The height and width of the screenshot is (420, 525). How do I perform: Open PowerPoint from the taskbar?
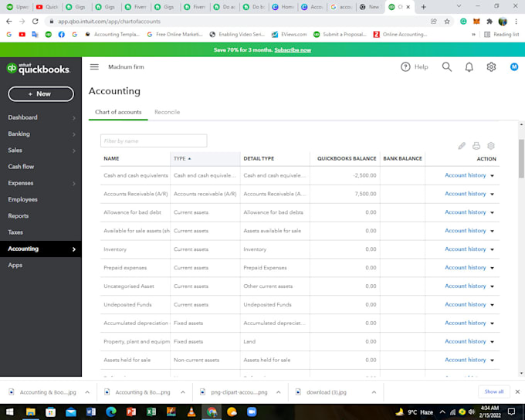(x=131, y=412)
